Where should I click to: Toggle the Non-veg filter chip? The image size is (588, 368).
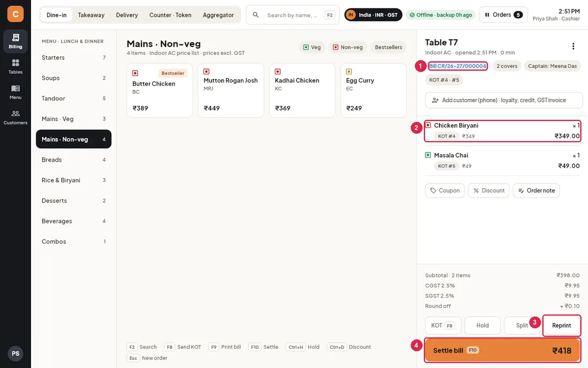click(x=347, y=47)
